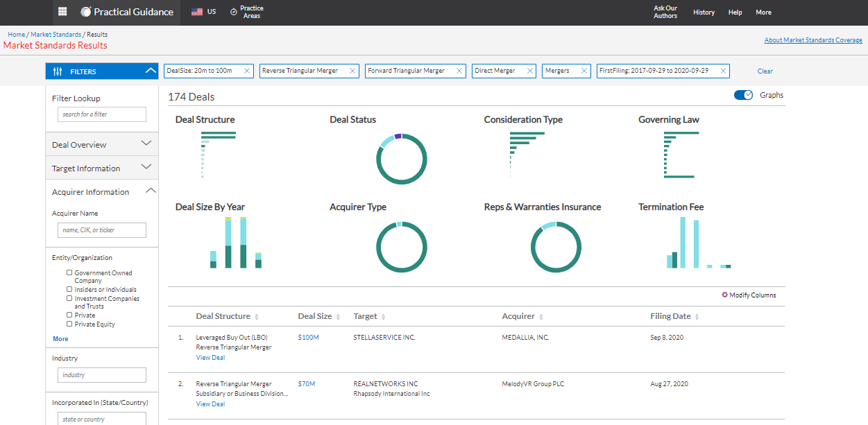This screenshot has height=425, width=868.
Task: Remove the FirstFiling date range filter
Action: point(723,71)
